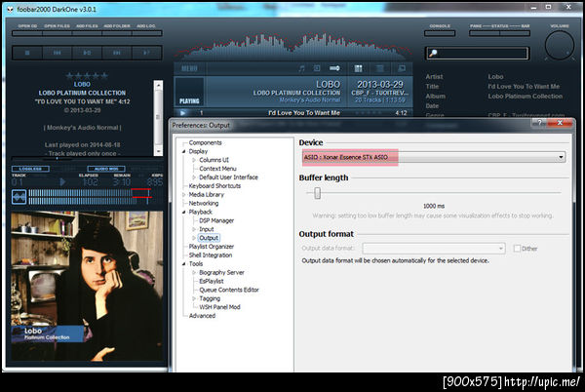The image size is (585, 392).
Task: Select DSP Manager in preferences tree
Action: (216, 220)
